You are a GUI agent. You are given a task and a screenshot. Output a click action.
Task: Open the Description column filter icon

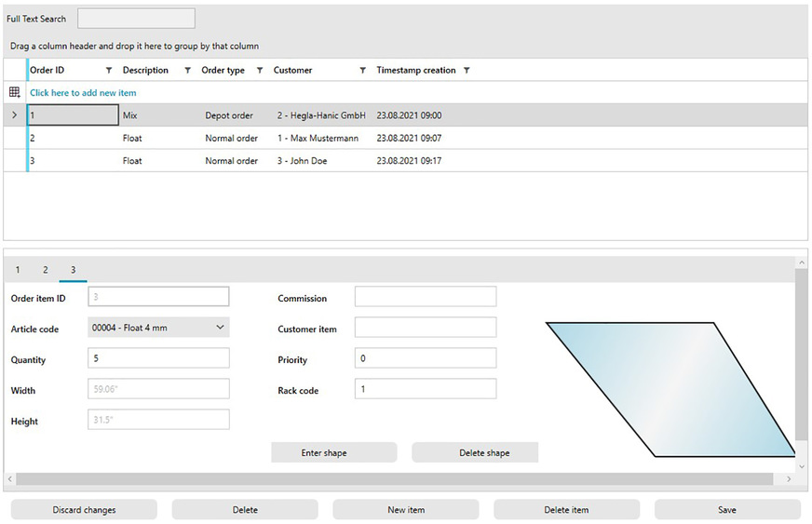click(187, 71)
